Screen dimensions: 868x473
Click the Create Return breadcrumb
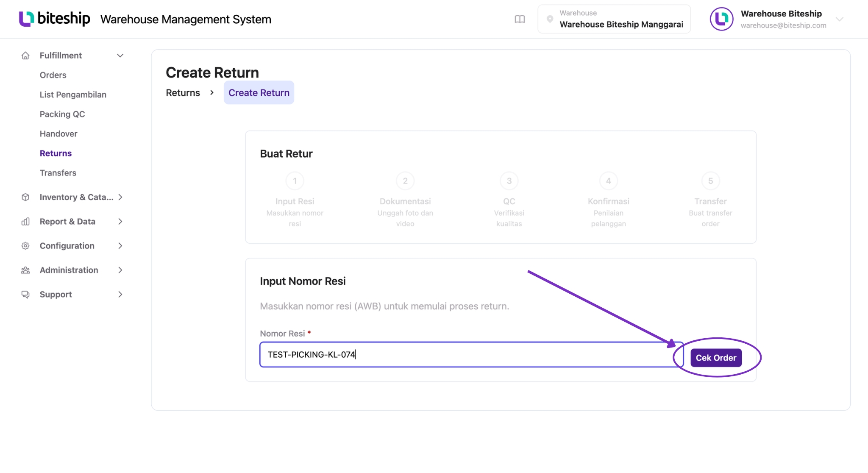coord(259,93)
